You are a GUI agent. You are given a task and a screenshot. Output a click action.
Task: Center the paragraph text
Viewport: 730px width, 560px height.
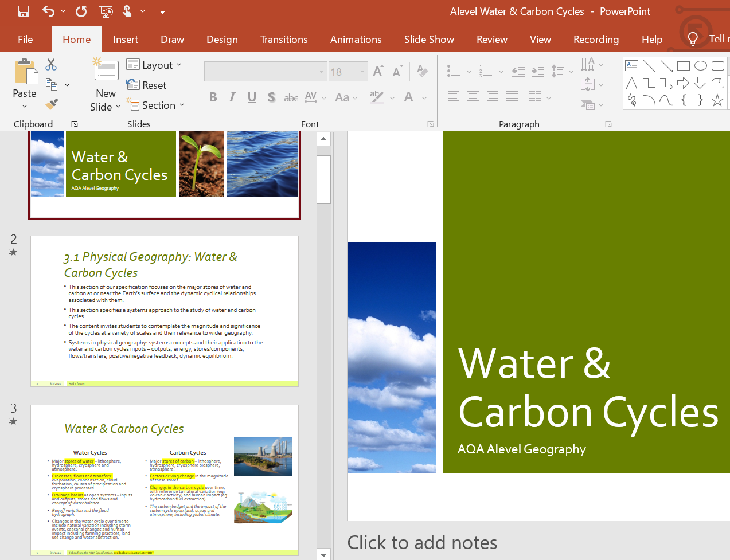point(473,97)
